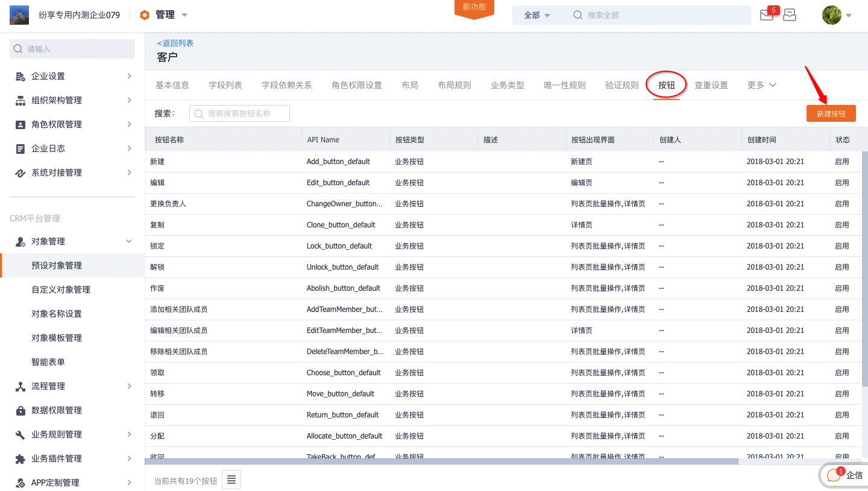
Task: Click the 系统对接管理 link icon
Action: pos(20,173)
